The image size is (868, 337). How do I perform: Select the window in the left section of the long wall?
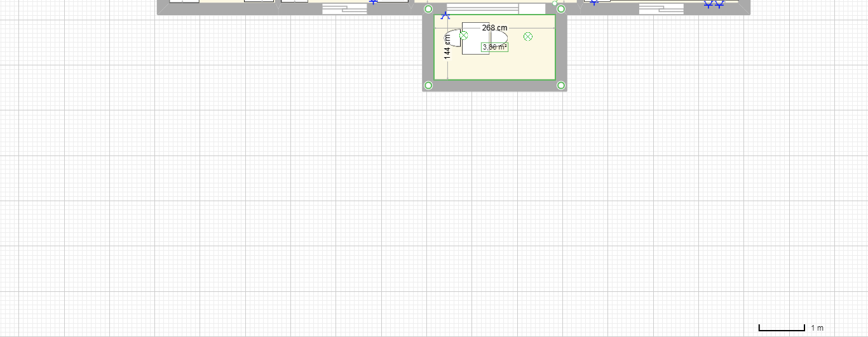(x=344, y=9)
